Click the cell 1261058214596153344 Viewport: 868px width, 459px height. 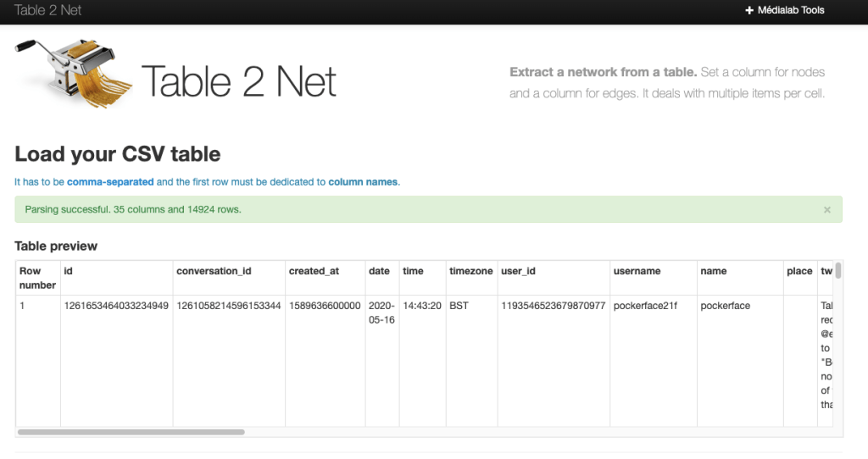point(229,361)
